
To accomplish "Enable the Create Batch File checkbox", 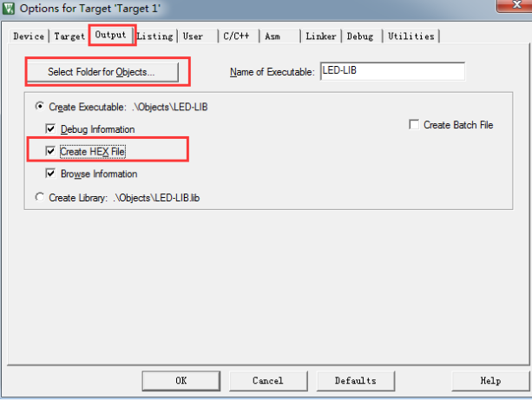I will [414, 124].
